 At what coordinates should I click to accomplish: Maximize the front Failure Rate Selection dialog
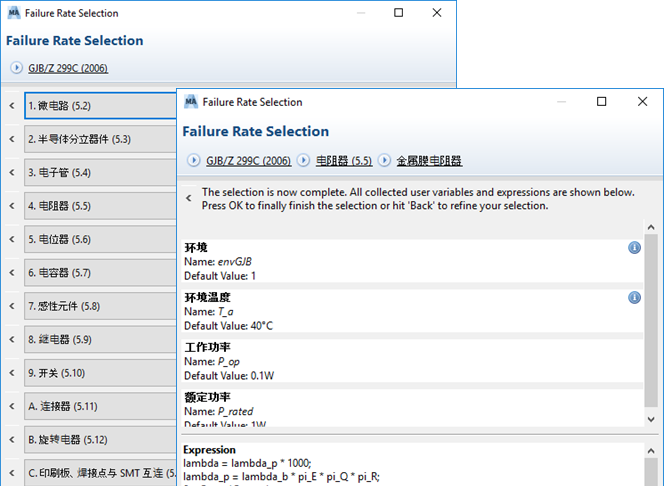[x=602, y=101]
